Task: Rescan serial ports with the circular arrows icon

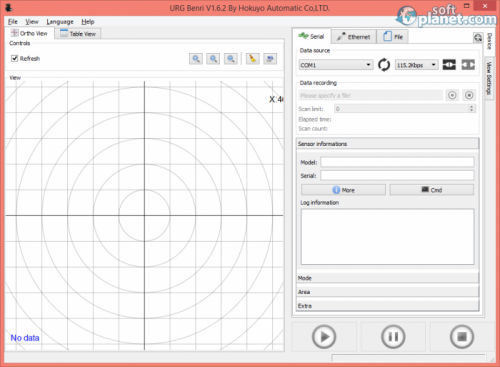Action: pos(384,65)
